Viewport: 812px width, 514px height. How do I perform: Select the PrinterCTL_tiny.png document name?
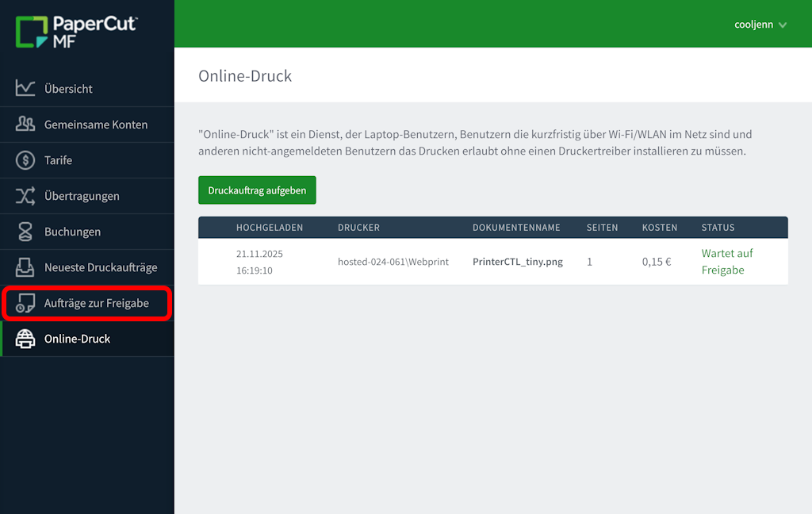[x=517, y=262]
